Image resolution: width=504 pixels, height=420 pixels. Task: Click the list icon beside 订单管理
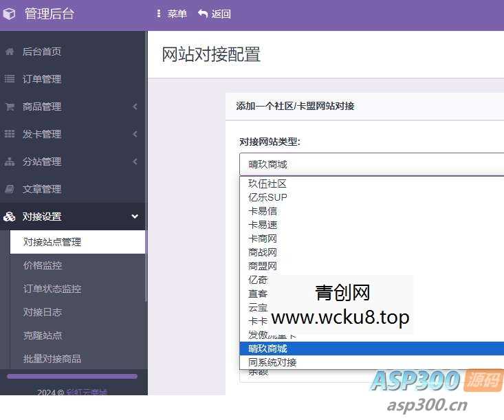coord(10,79)
